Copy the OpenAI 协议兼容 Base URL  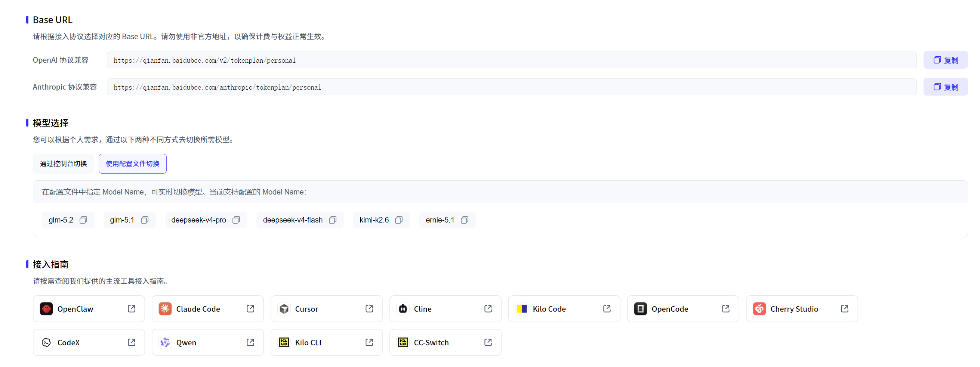[x=945, y=60]
